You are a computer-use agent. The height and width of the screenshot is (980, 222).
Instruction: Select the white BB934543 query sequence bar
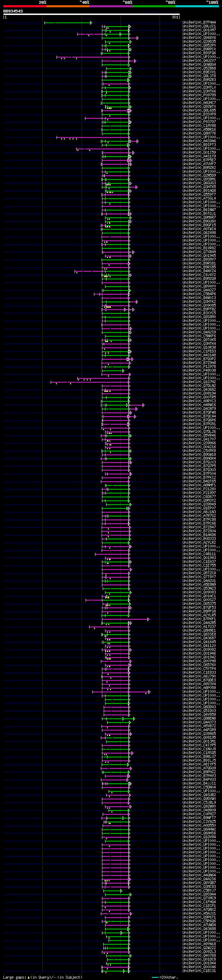tap(92, 15)
